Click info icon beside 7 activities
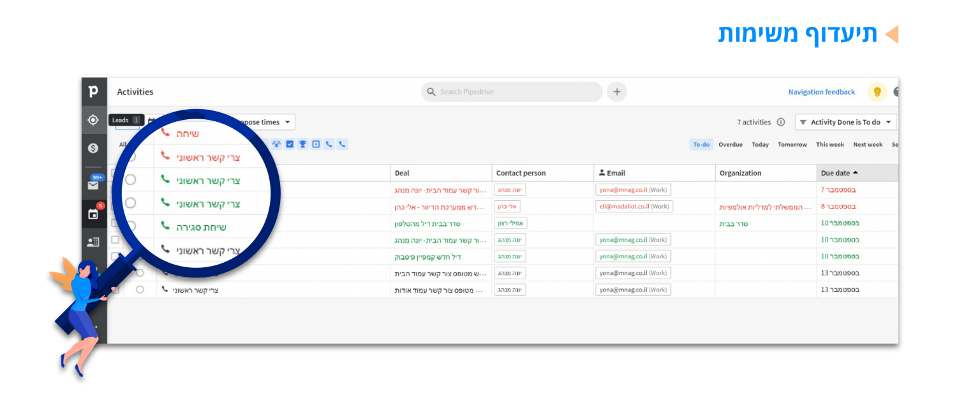Screen dimensions: 980x419 [781, 122]
